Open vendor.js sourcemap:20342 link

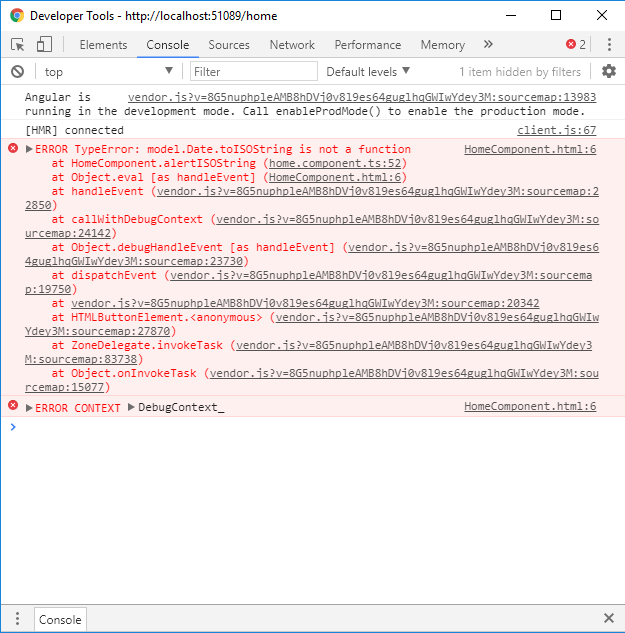[305, 303]
